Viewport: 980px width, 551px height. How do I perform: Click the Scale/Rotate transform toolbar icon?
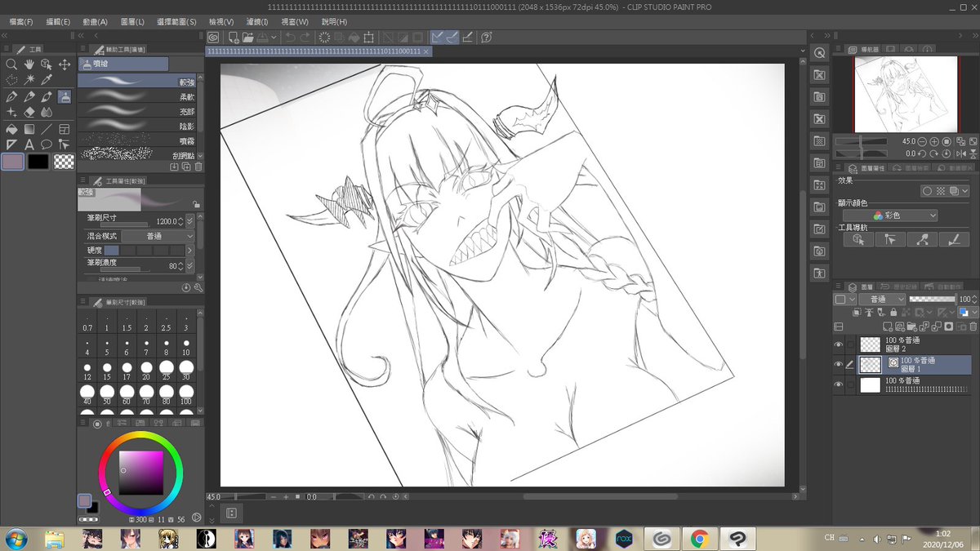click(x=369, y=37)
